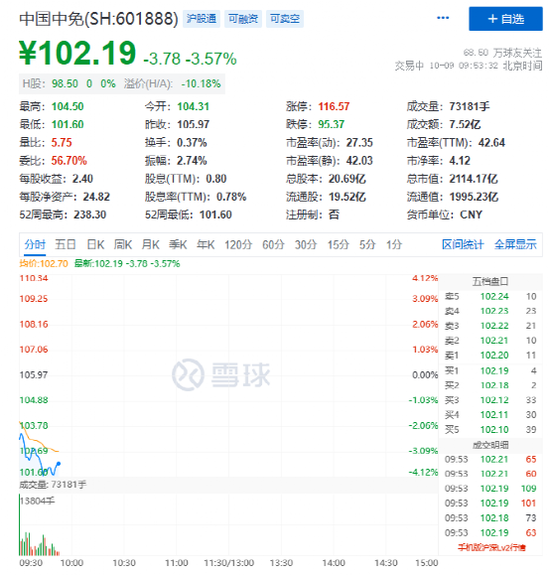Click the stock title 中国中免(SH:601888)
The height and width of the screenshot is (576, 550).
99,19
